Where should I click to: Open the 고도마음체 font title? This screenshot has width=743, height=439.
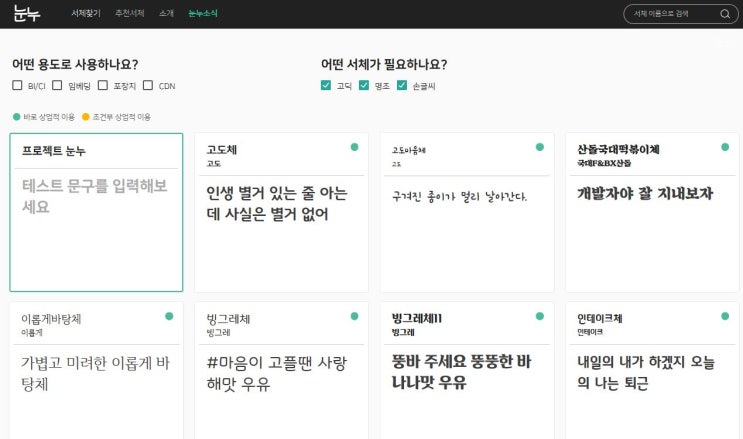click(408, 150)
